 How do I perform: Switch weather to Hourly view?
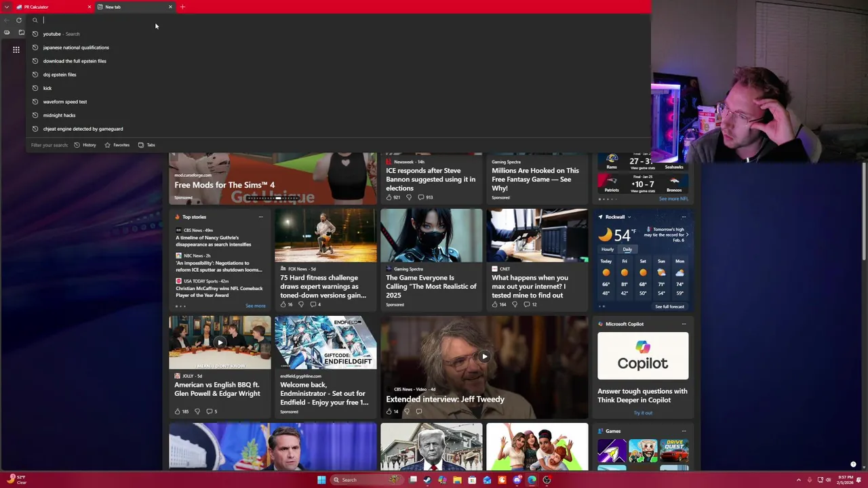(x=608, y=249)
